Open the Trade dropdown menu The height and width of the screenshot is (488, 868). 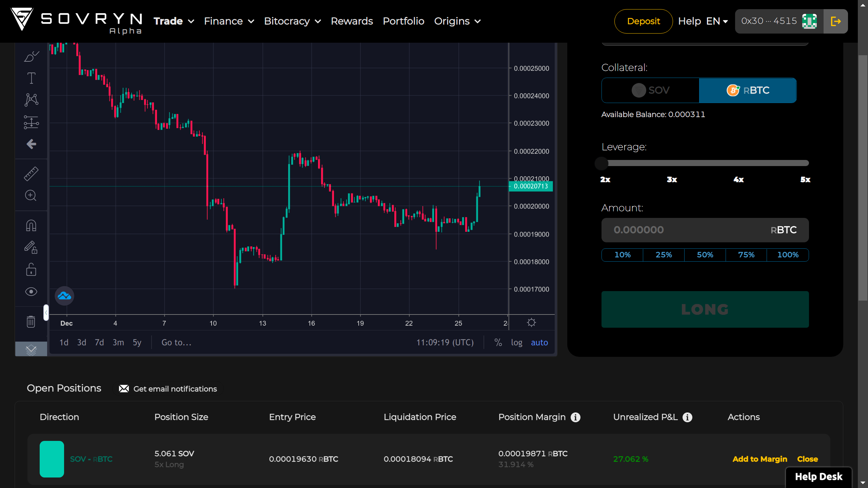[x=174, y=21]
